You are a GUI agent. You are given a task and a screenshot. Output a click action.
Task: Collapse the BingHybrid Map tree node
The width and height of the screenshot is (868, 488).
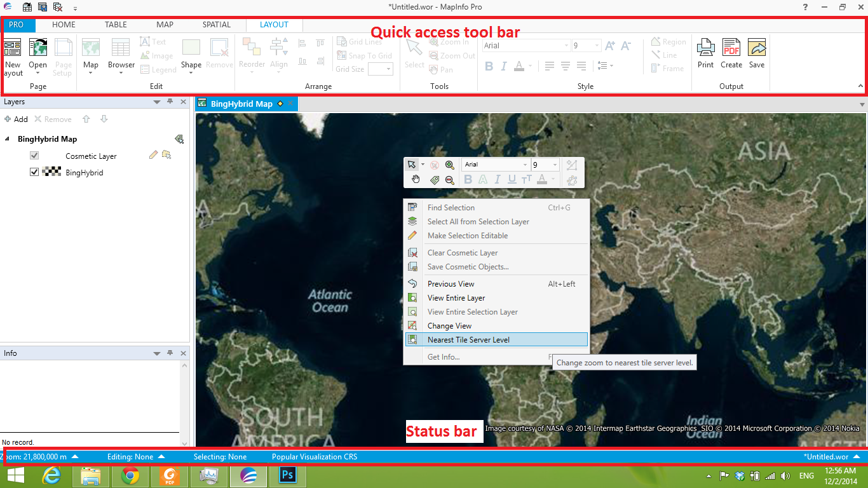coord(8,139)
